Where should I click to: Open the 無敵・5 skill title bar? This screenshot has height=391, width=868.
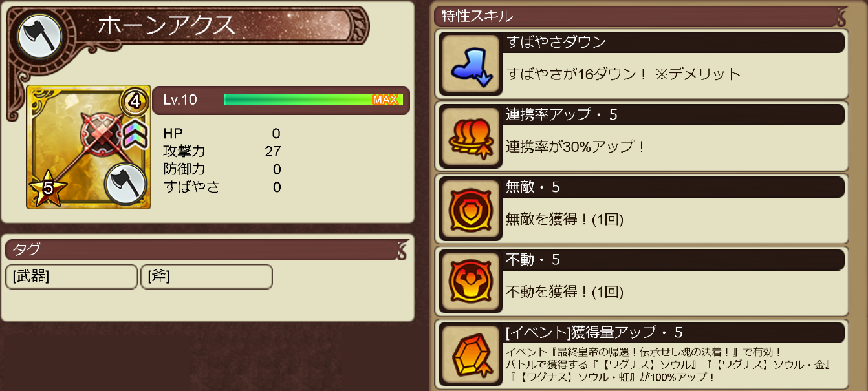pos(674,187)
